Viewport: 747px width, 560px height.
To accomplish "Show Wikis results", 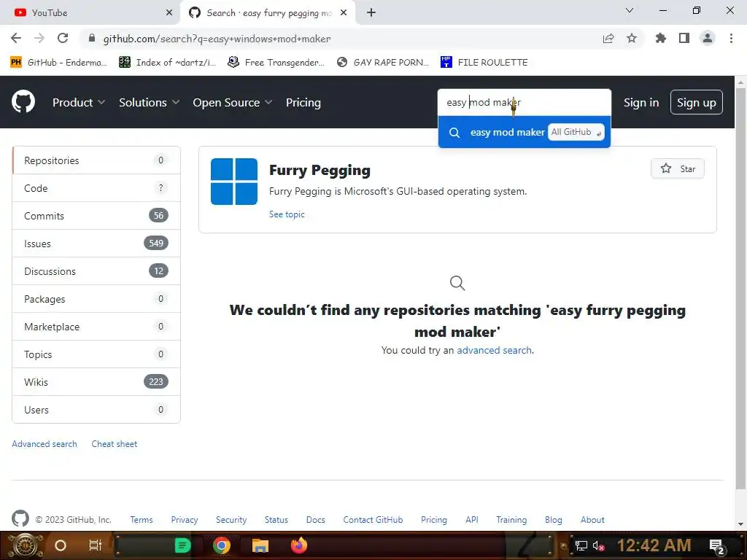I will click(x=96, y=381).
